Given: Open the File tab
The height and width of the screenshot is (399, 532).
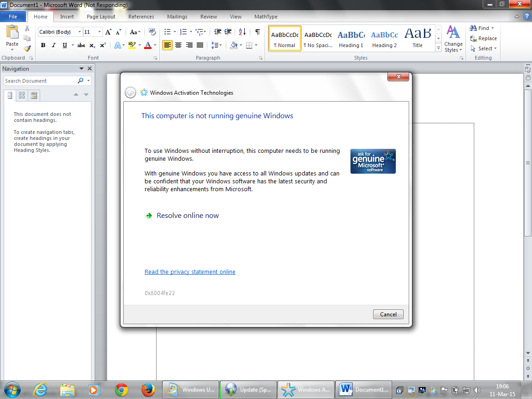Looking at the screenshot, I should pyautogui.click(x=13, y=17).
